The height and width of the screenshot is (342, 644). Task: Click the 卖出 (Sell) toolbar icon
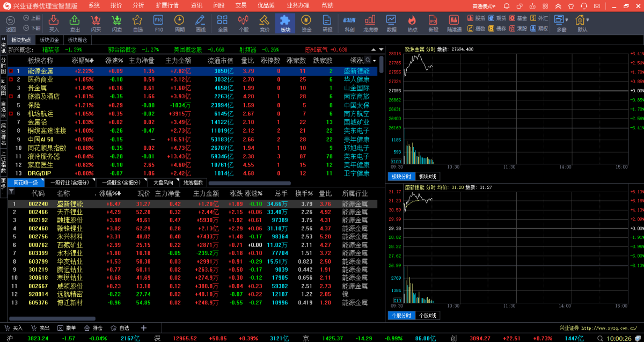pyautogui.click(x=75, y=22)
